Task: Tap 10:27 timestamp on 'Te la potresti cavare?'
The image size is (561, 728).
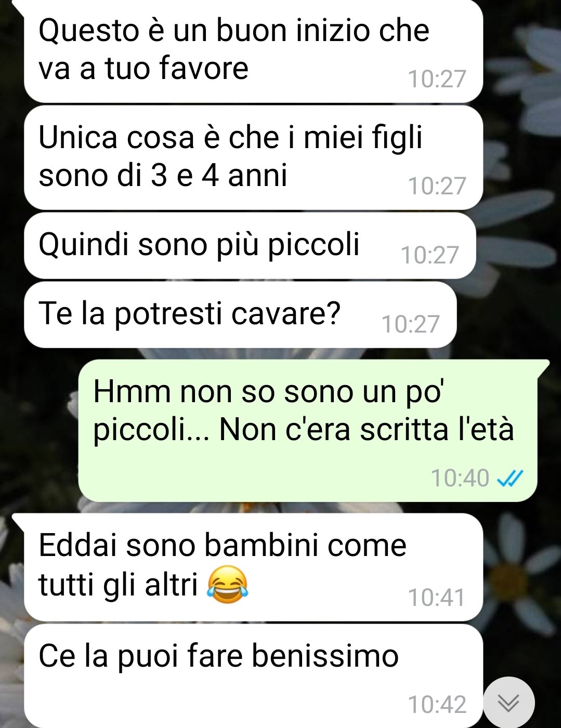Action: click(411, 324)
